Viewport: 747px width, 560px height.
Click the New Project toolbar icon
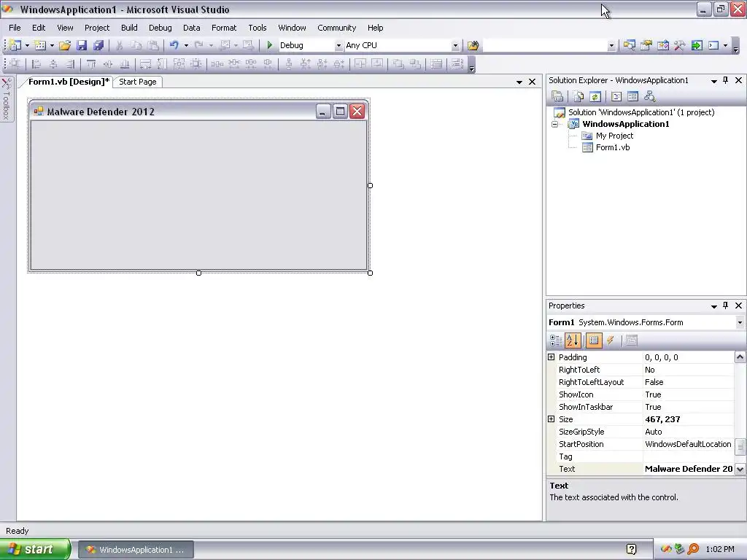15,45
